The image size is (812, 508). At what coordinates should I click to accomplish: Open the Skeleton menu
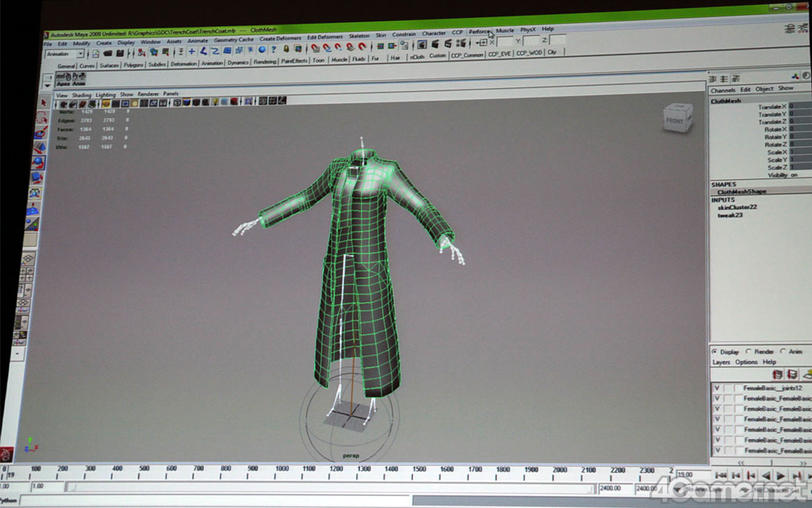coord(358,34)
